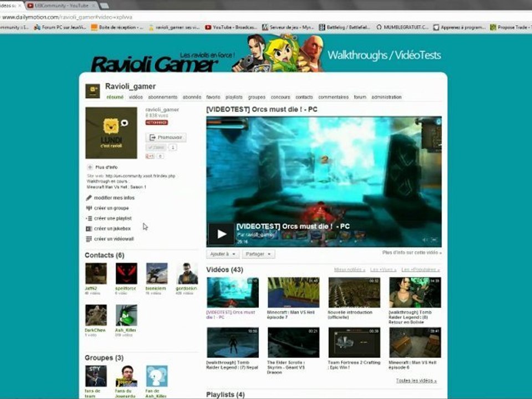
Task: Open the website link under Site web
Action: (140, 176)
